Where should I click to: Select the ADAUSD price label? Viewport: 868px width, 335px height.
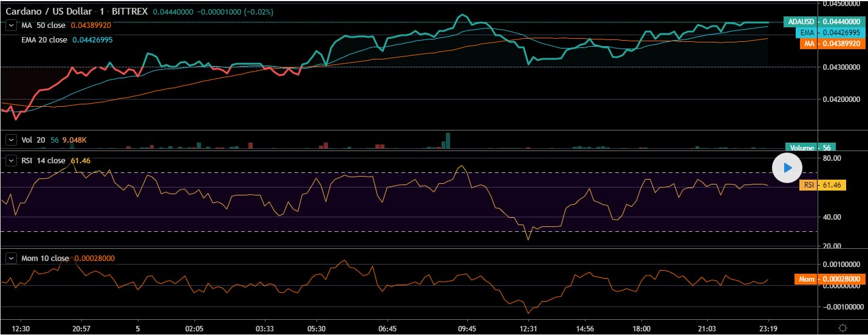point(823,21)
